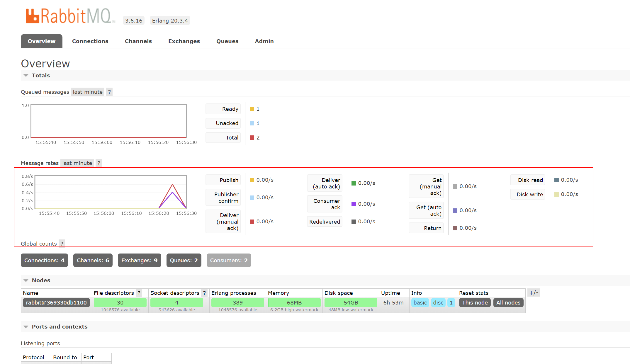The image size is (630, 364).
Task: Click File descriptors help question mark
Action: (x=139, y=293)
